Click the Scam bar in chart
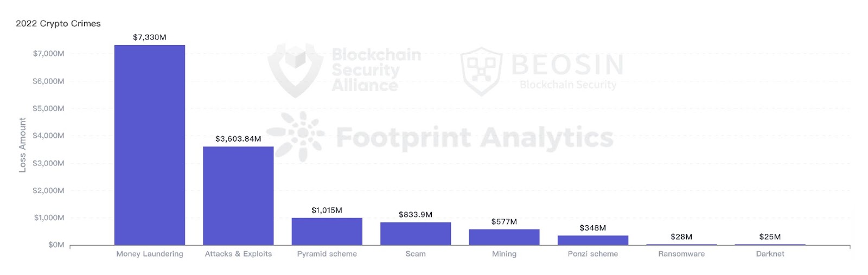The image size is (868, 275). (x=416, y=233)
